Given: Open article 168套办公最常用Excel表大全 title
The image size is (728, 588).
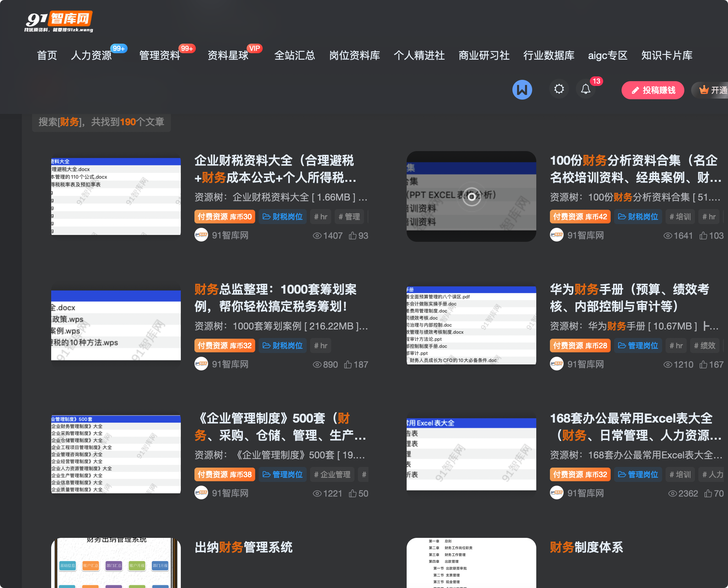Looking at the screenshot, I should pos(636,427).
